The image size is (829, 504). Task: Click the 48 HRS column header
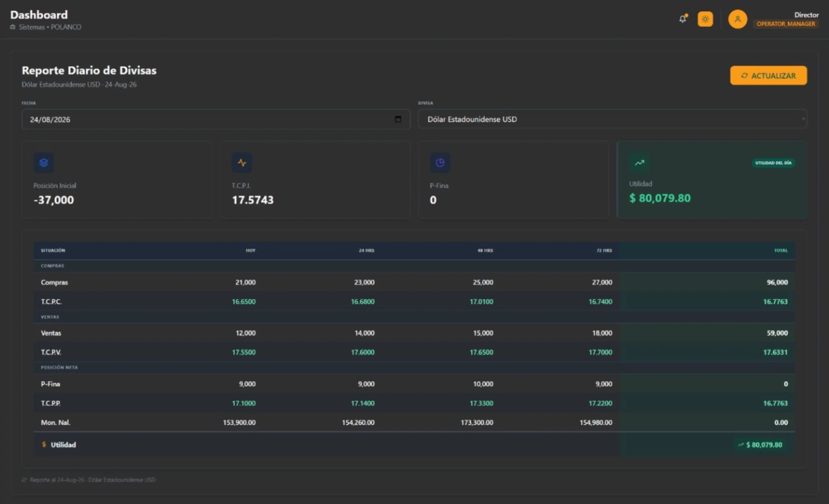pyautogui.click(x=485, y=251)
